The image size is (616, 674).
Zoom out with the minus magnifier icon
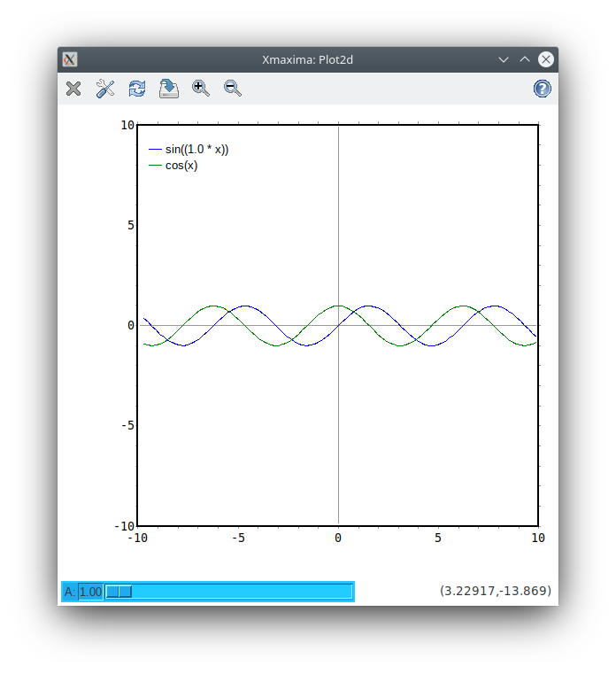pyautogui.click(x=233, y=88)
